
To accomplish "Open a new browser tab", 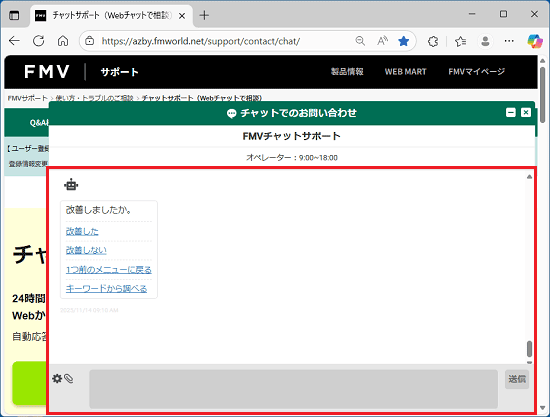I will point(204,15).
